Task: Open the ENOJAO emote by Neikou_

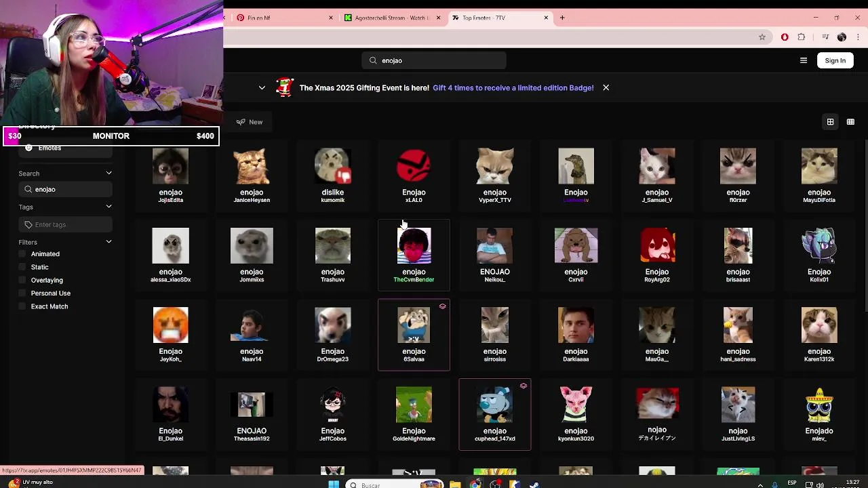Action: [x=495, y=255]
